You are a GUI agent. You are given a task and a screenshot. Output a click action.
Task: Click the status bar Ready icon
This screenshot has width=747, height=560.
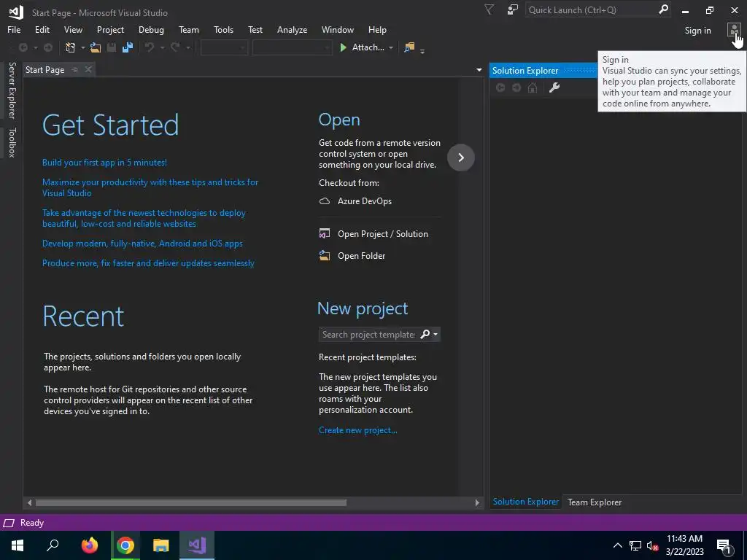[9, 523]
